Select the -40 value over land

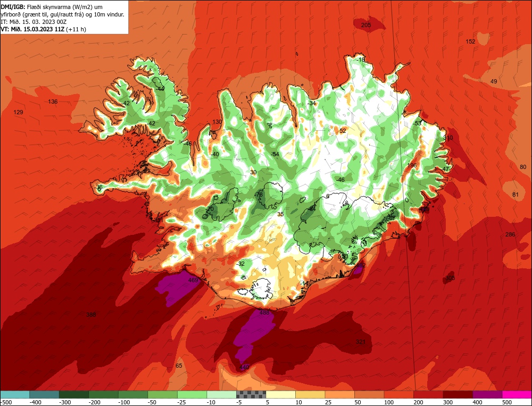tap(215, 154)
